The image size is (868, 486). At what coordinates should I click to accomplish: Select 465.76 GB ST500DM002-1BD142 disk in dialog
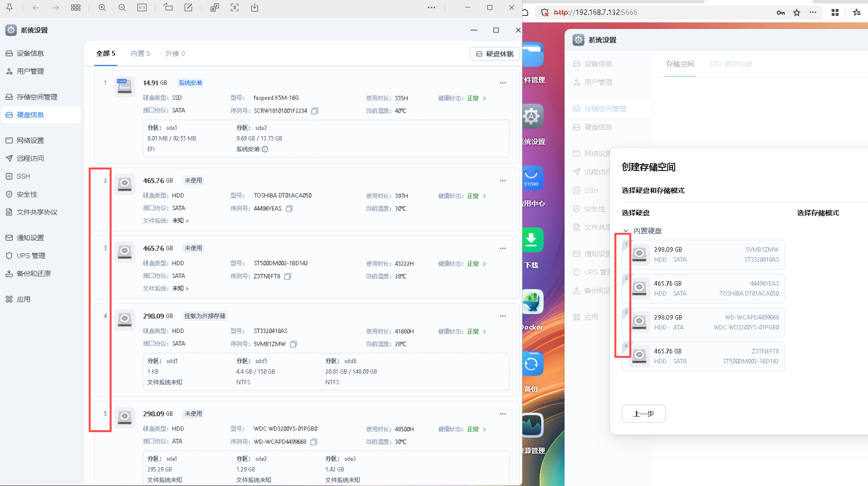704,356
